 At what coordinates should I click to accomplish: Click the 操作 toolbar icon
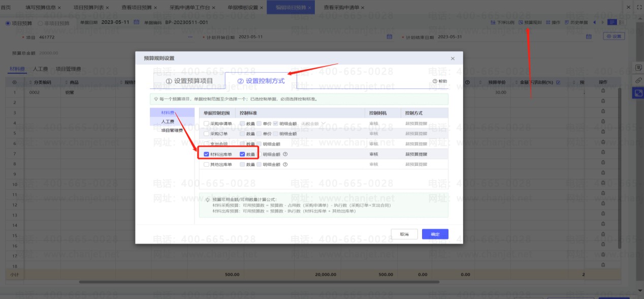point(548,22)
